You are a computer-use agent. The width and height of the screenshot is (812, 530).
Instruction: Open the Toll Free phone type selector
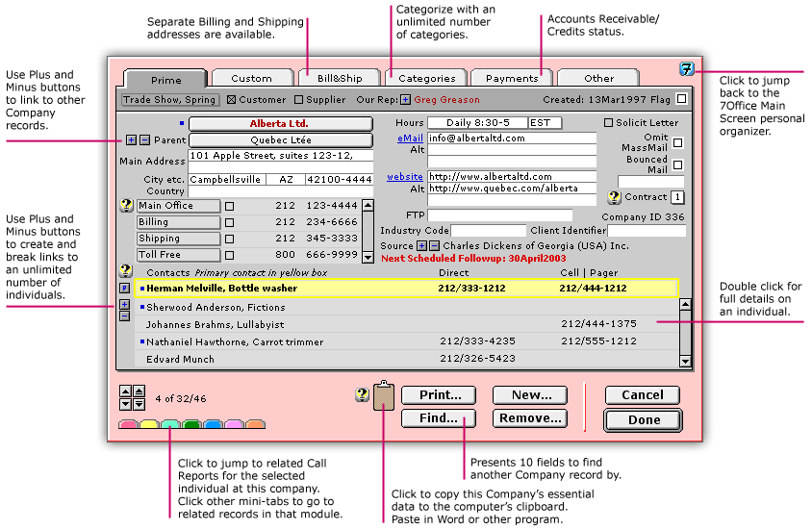178,255
